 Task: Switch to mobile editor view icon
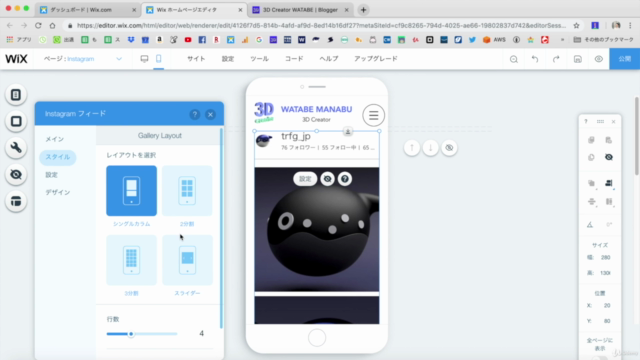159,59
